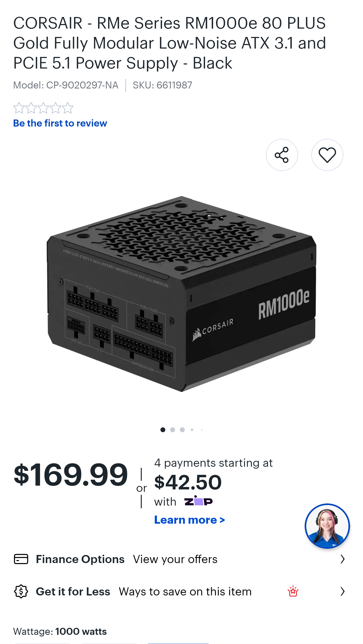
Task: Select the fourth carousel dot
Action: pos(192,430)
